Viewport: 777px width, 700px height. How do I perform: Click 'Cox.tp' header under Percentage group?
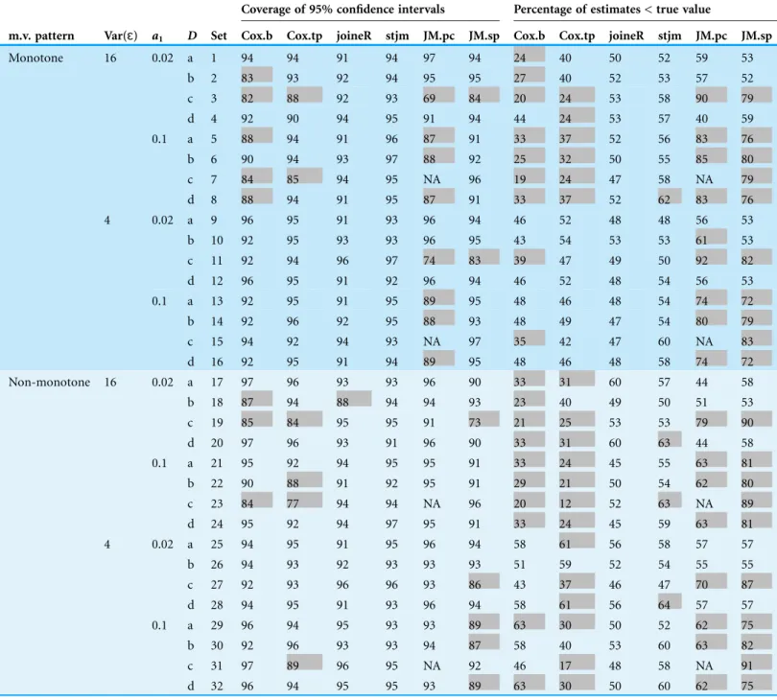pyautogui.click(x=577, y=36)
